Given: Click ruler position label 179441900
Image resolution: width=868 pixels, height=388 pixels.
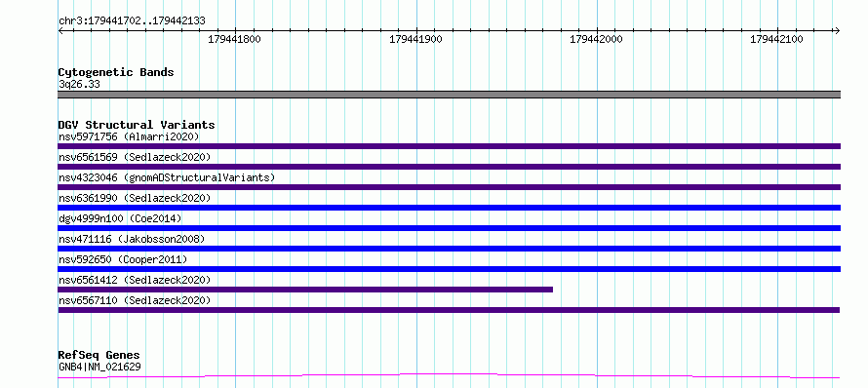Looking at the screenshot, I should (415, 39).
